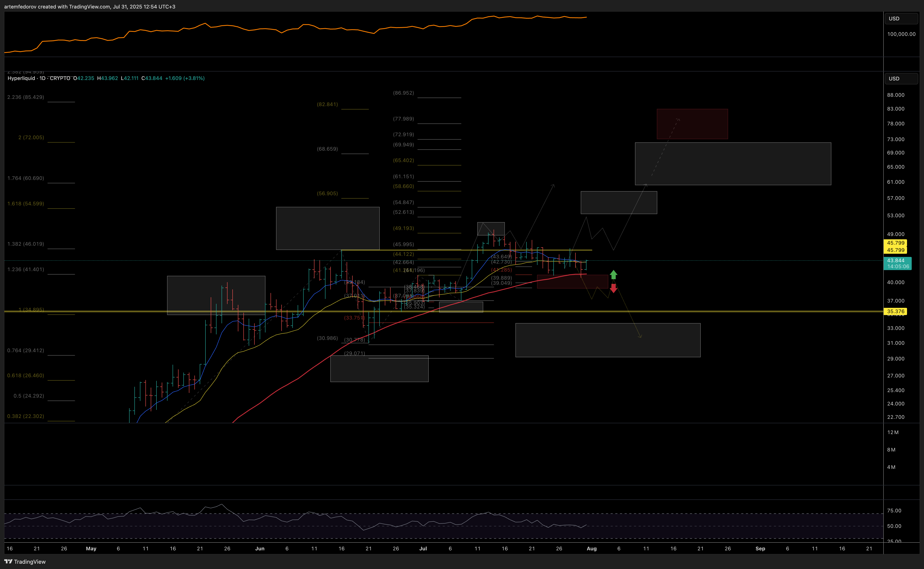Click the 100,000.00 price scale value

902,34
